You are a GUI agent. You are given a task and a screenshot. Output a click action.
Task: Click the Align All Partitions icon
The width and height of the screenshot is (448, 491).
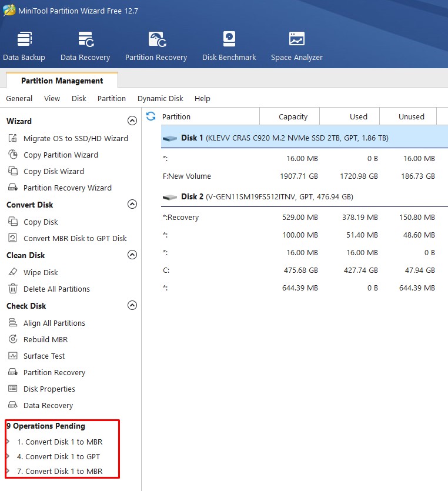[x=13, y=323]
